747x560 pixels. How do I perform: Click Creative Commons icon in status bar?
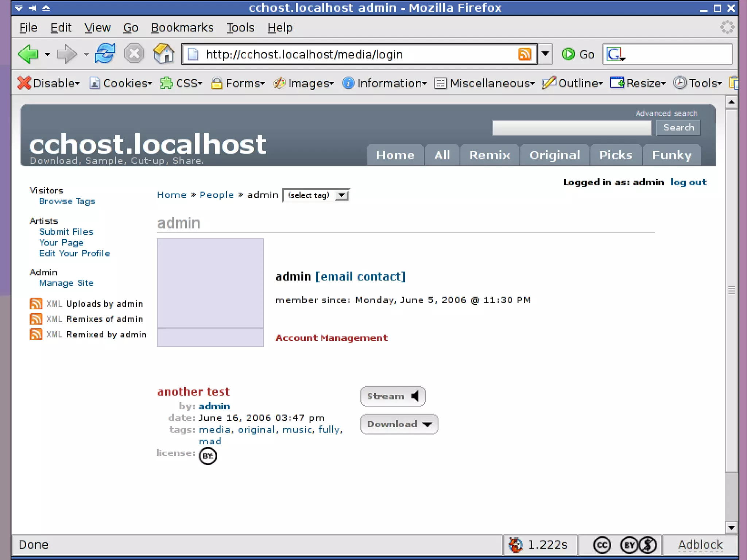pos(602,545)
